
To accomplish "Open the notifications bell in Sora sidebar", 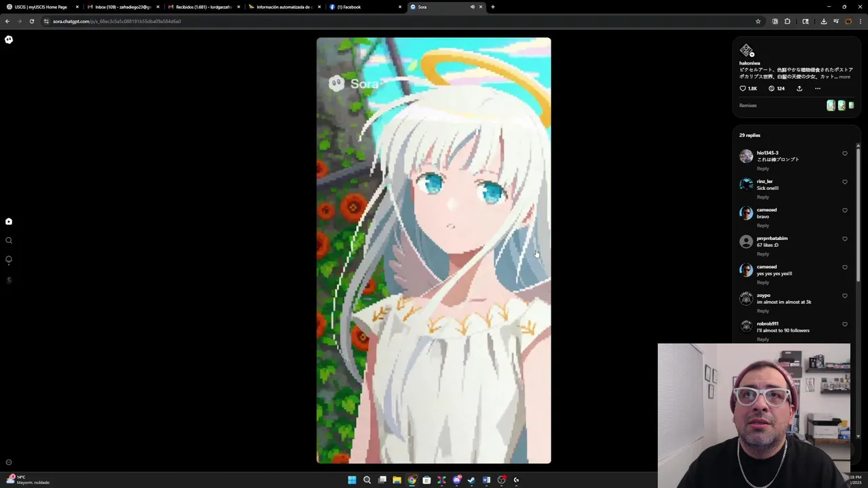I will pyautogui.click(x=9, y=260).
